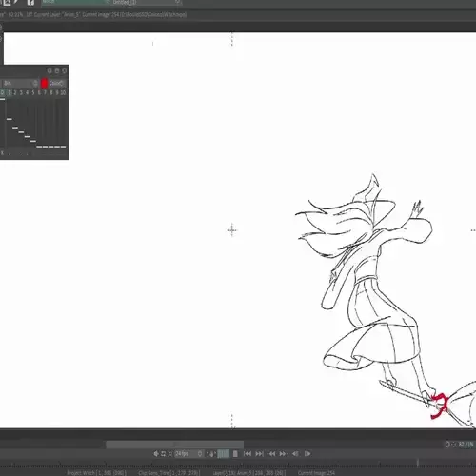Toggle loop playback icon
The width and height of the screenshot is (476, 476).
coord(163,454)
